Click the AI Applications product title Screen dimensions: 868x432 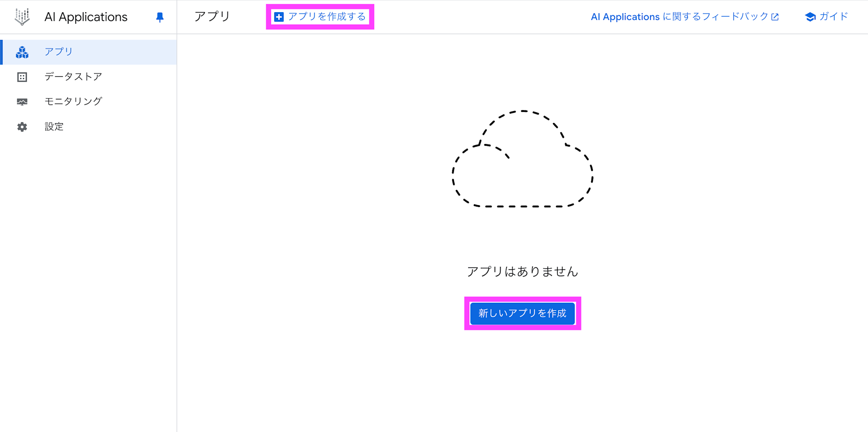point(86,17)
